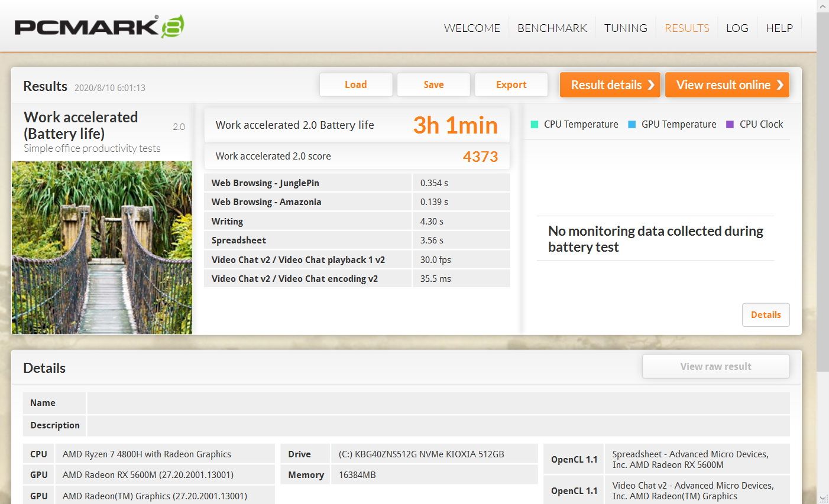Click the "AMD Radeon(TM) Graphics (27.20.2001.13001)" GPU value

pyautogui.click(x=155, y=496)
